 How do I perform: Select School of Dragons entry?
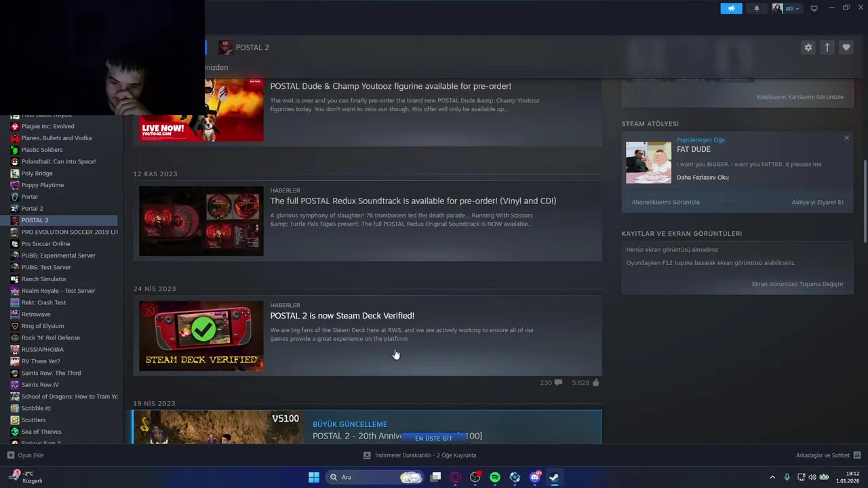tap(69, 396)
